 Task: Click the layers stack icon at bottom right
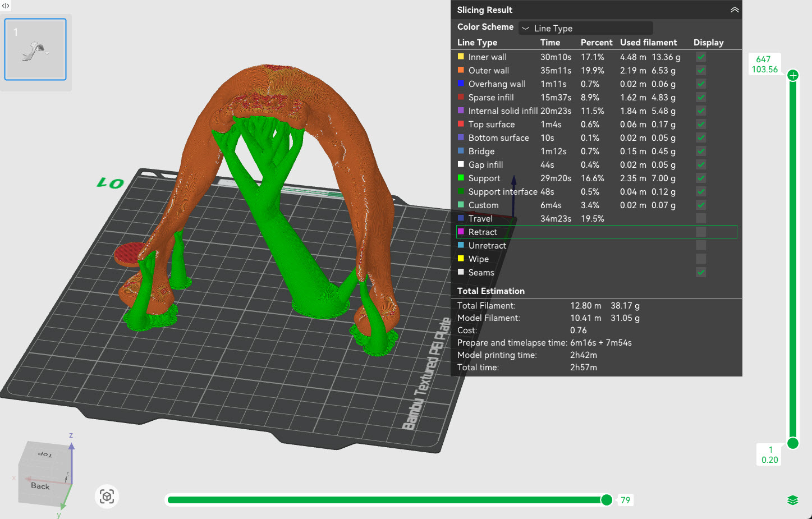[x=792, y=500]
